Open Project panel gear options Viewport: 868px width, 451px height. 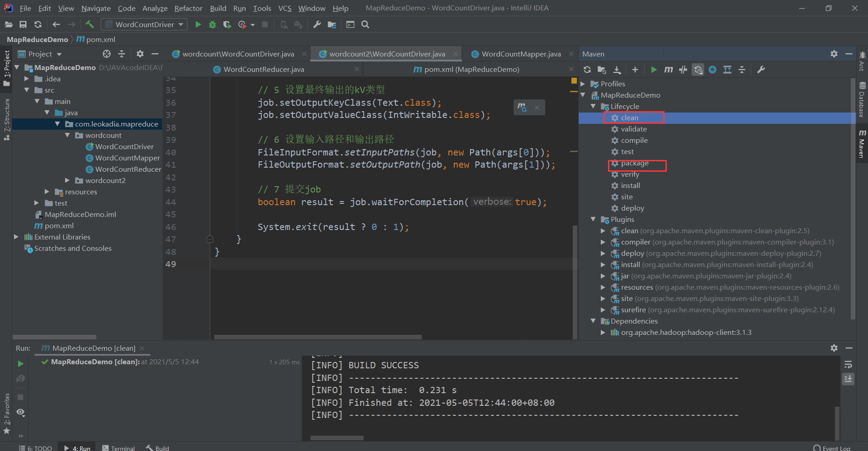coord(140,54)
